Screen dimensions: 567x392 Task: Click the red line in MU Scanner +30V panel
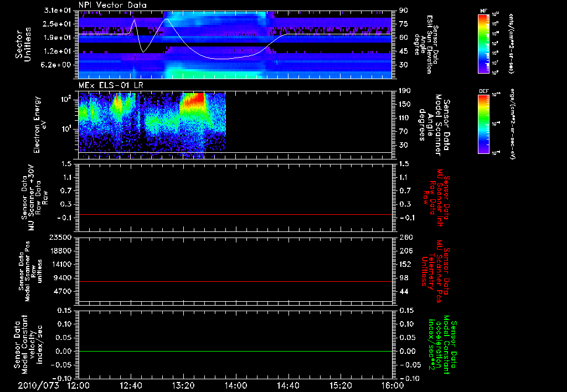coord(235,214)
